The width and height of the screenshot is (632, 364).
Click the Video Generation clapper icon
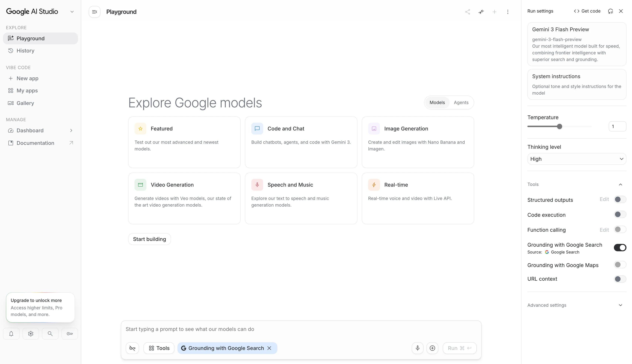pos(140,185)
